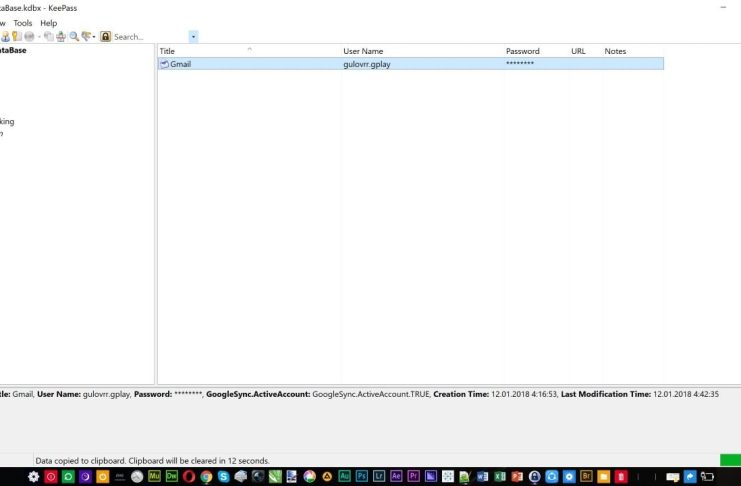741x486 pixels.
Task: Select the Gmail entry title
Action: pos(181,64)
